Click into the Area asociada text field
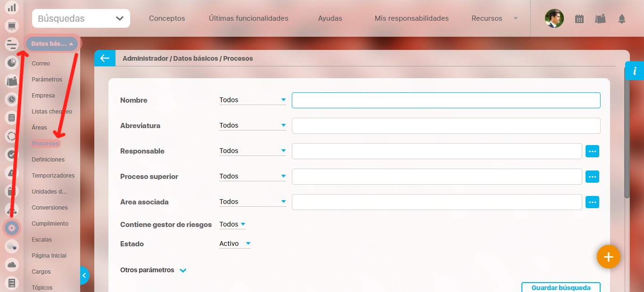The width and height of the screenshot is (644, 292). coord(437,202)
